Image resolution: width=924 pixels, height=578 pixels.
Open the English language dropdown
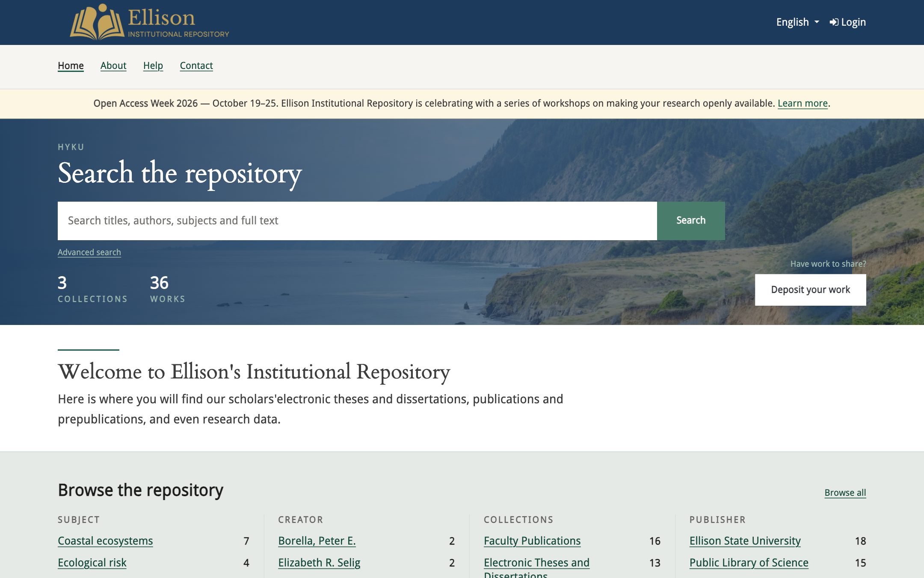coord(797,22)
